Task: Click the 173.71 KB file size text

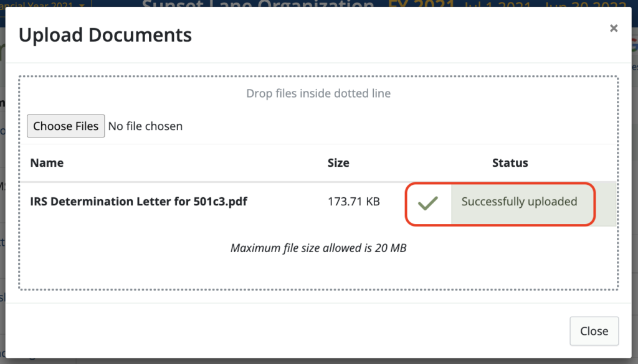Action: tap(353, 201)
